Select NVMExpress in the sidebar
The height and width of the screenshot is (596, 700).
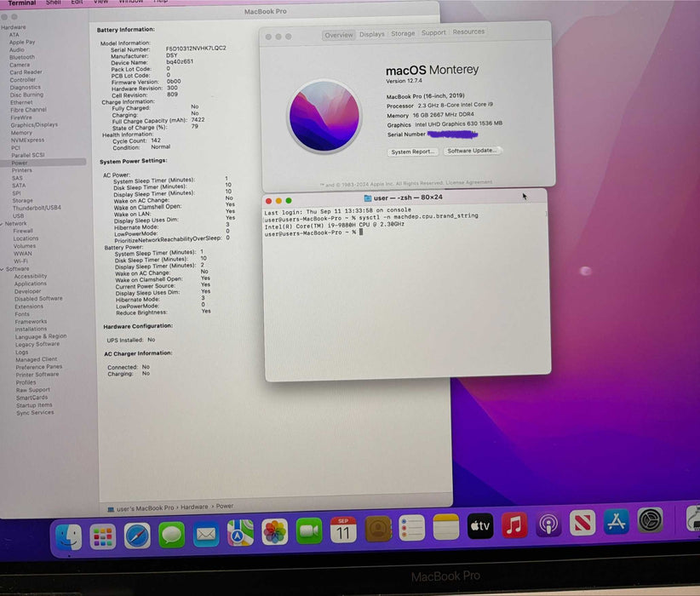pos(27,140)
